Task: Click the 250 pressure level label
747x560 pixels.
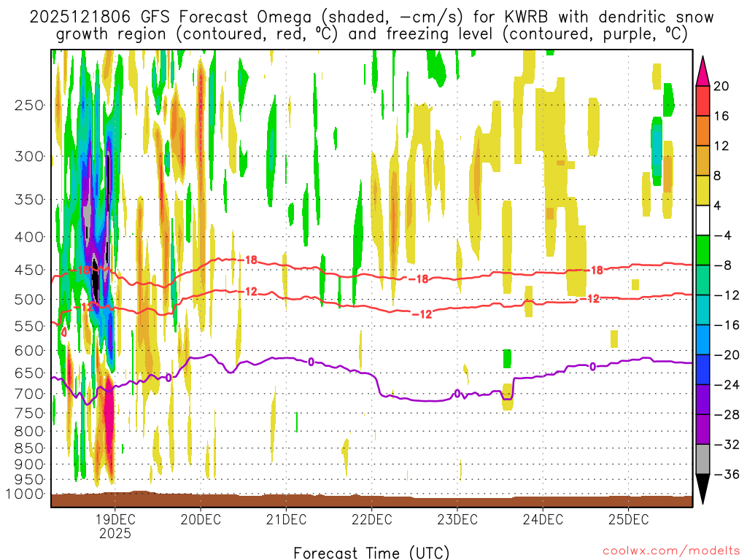Action: point(29,105)
